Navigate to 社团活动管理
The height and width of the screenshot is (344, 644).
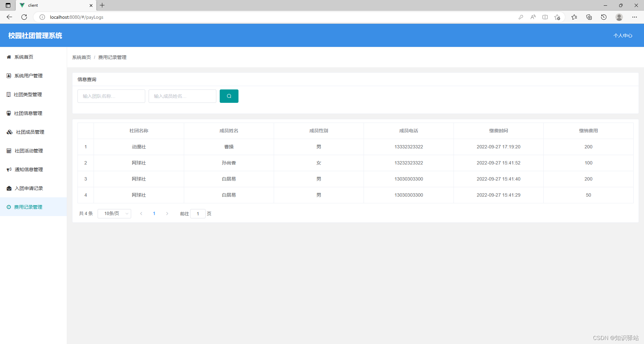(x=33, y=151)
